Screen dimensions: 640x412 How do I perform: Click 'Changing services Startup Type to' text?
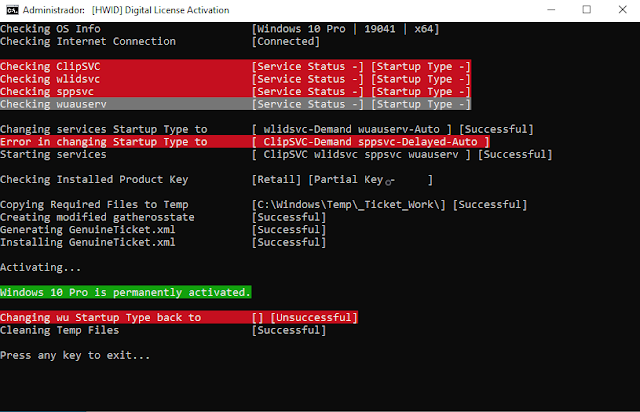coord(104,129)
